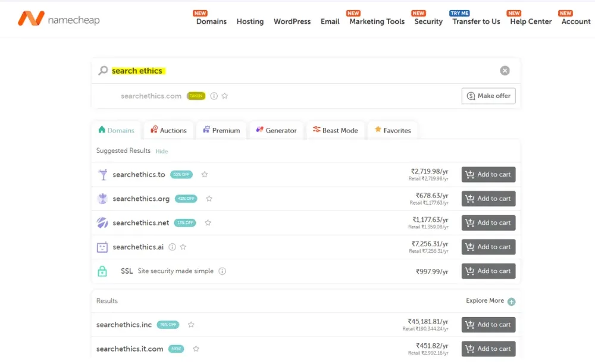Click the SSL padlock security icon

coord(102,271)
